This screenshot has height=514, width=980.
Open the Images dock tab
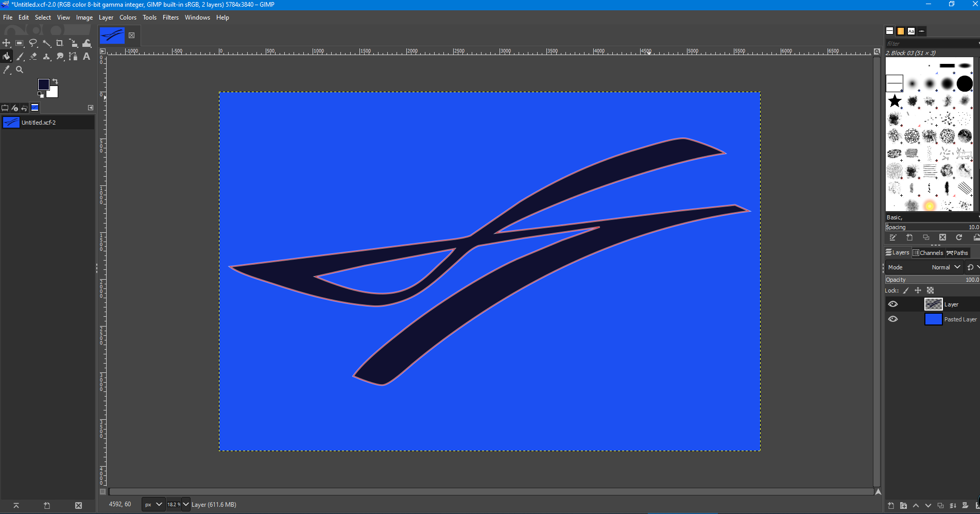coord(35,108)
